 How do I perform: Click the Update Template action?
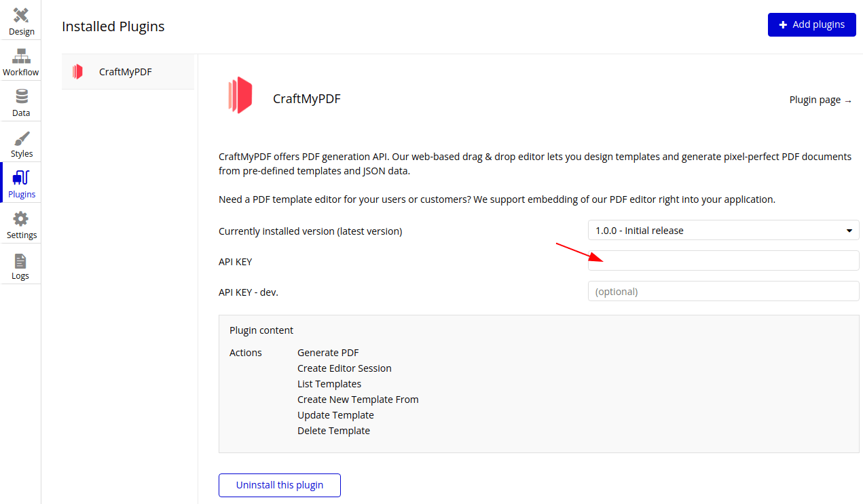[335, 415]
